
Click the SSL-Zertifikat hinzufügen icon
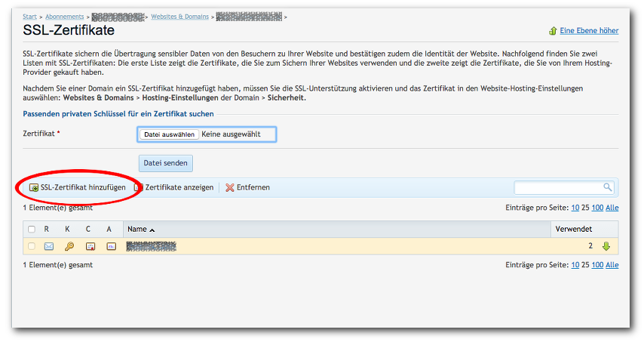(33, 187)
